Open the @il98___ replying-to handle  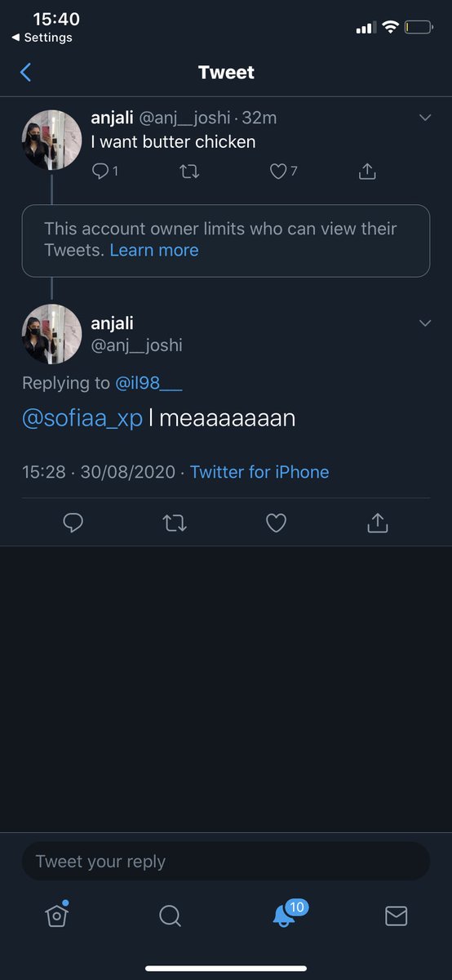pyautogui.click(x=148, y=383)
